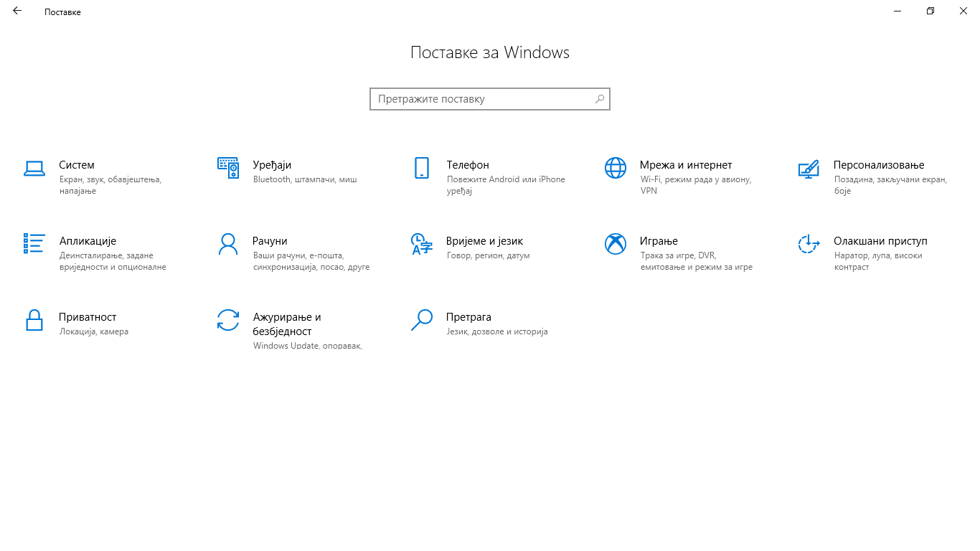
Task: Open Олакшани приступ title
Action: click(x=880, y=241)
